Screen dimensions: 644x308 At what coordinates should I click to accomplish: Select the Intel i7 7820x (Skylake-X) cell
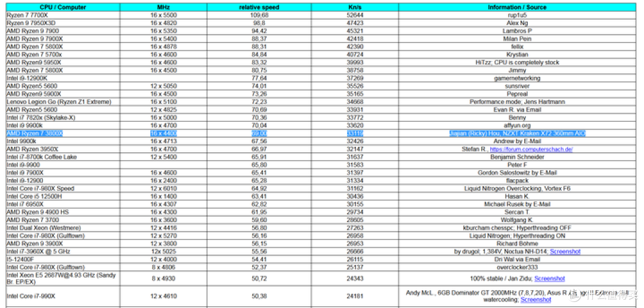coord(63,118)
